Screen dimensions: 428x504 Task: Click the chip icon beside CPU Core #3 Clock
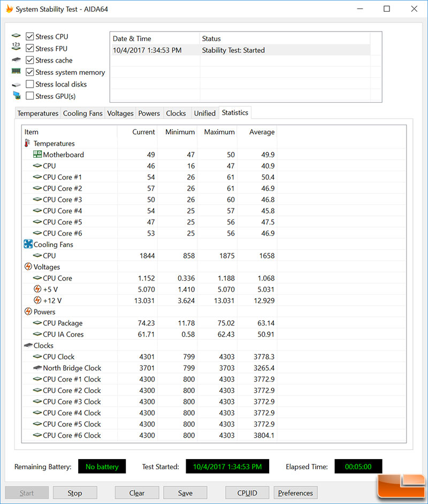tap(37, 401)
